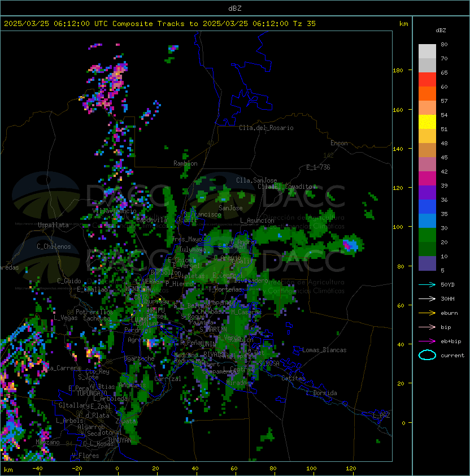This screenshot has height=476, width=470.
Task: Click the Zapata map label
Action: pos(125,421)
